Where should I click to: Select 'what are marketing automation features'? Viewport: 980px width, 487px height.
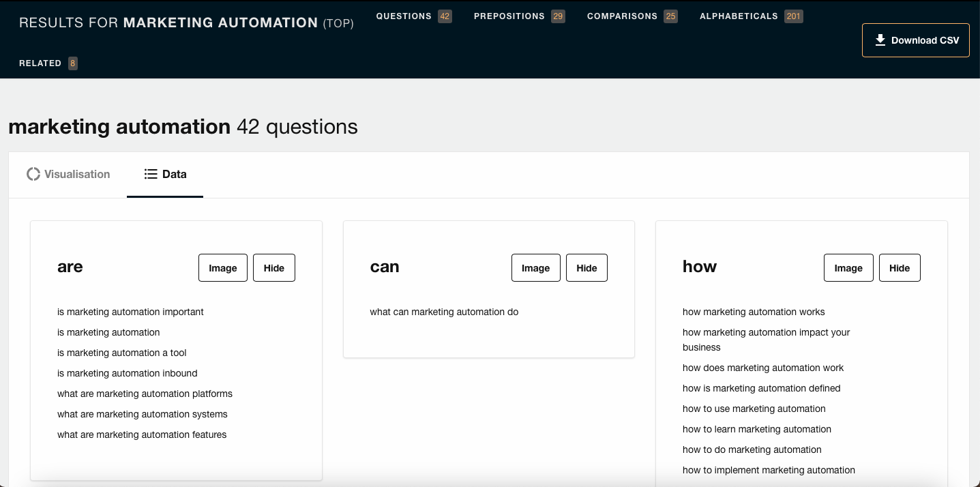pos(142,434)
